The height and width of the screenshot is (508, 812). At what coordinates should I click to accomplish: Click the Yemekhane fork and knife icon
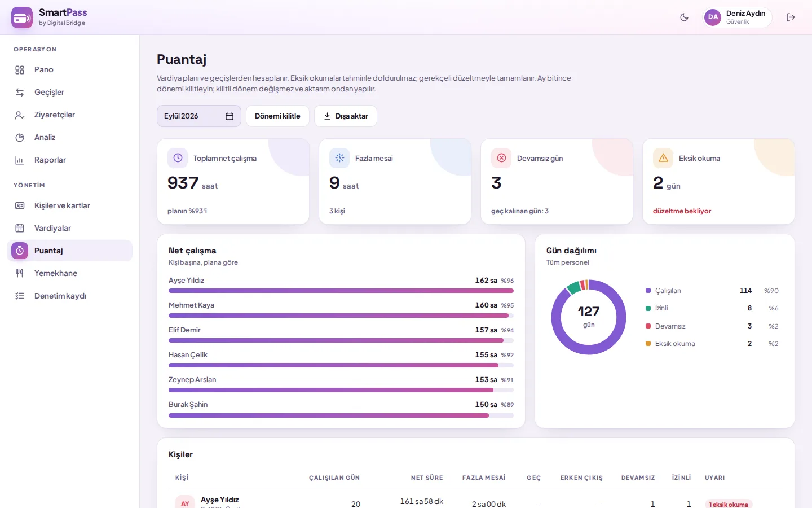click(x=20, y=273)
